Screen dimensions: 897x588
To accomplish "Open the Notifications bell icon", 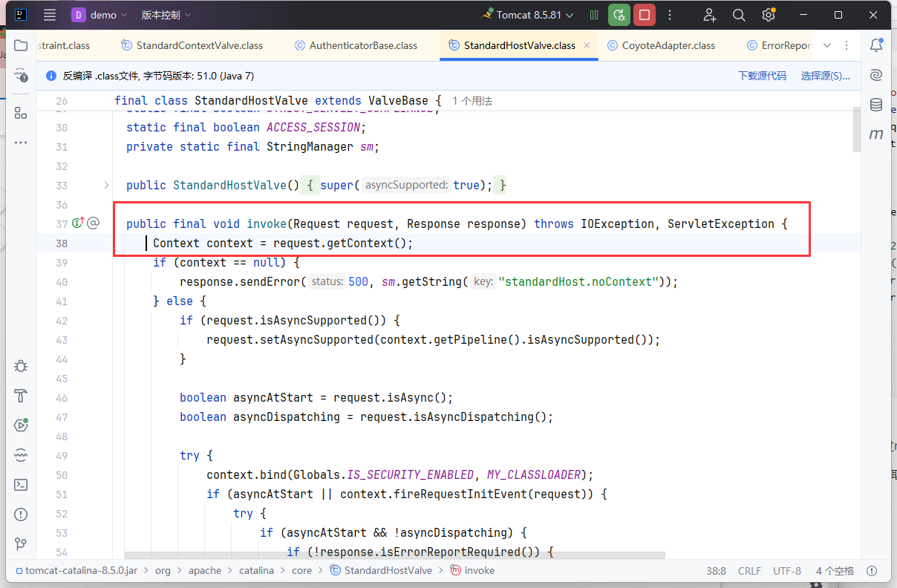I will click(876, 45).
